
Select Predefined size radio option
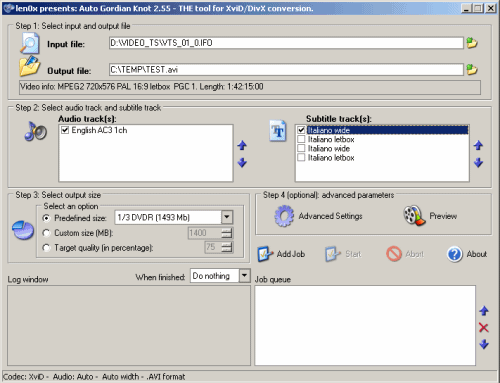coord(46,218)
